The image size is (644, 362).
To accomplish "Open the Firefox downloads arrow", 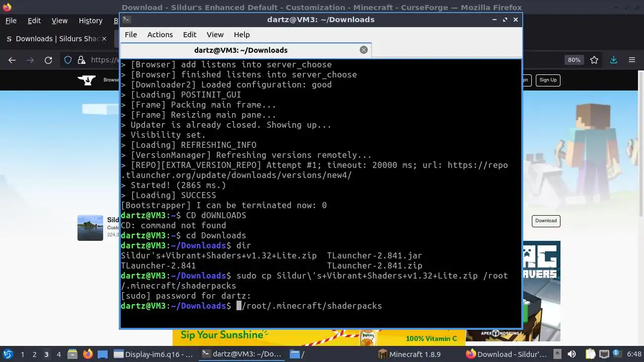I will click(613, 60).
